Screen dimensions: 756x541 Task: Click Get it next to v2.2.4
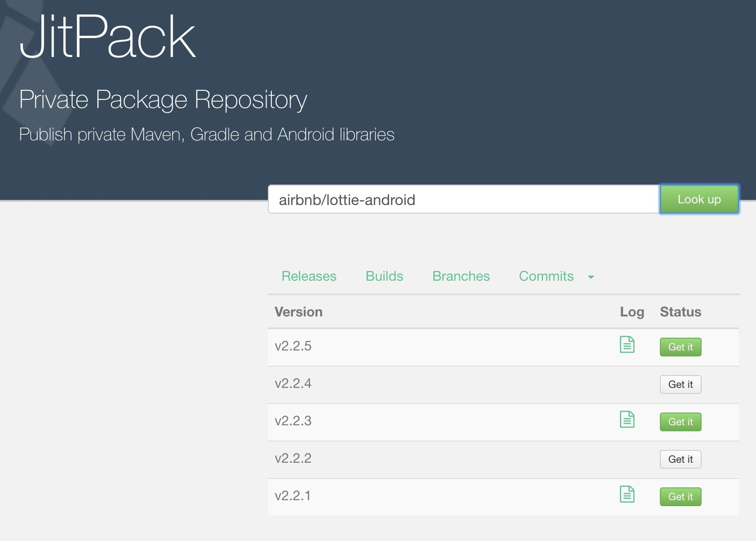coord(680,384)
